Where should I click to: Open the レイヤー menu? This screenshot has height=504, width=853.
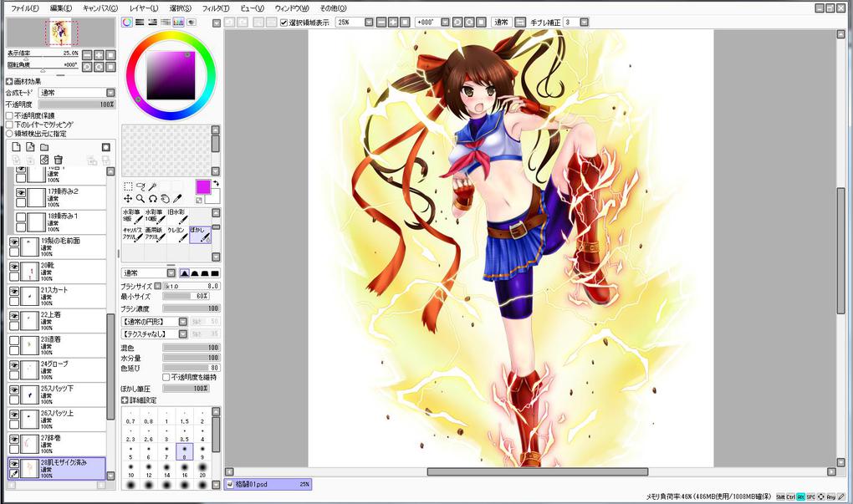click(144, 8)
